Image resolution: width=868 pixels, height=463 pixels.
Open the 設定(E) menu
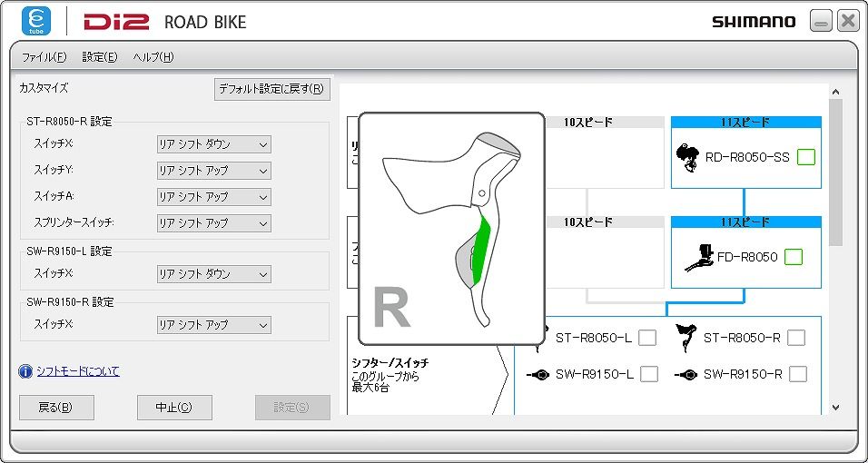[100, 57]
